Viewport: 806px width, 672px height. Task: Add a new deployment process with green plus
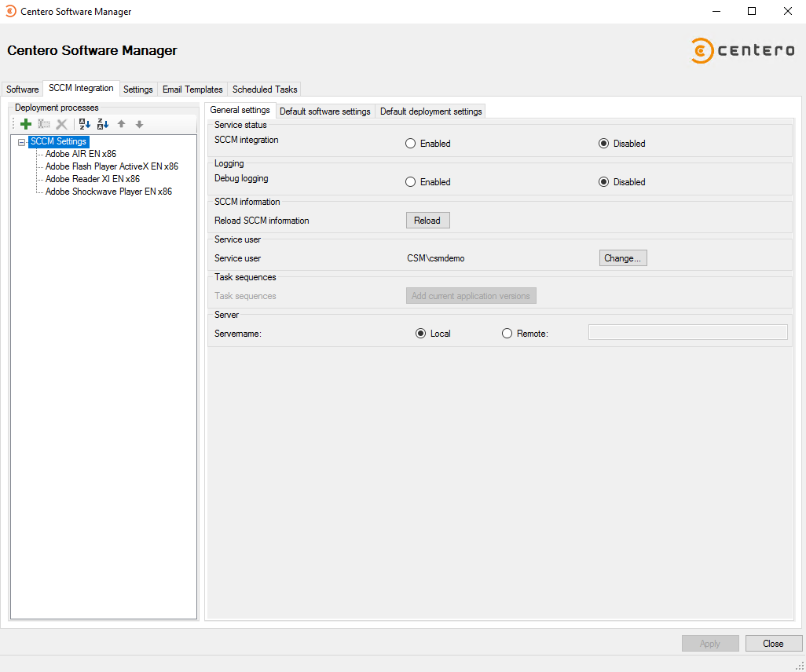pos(26,124)
